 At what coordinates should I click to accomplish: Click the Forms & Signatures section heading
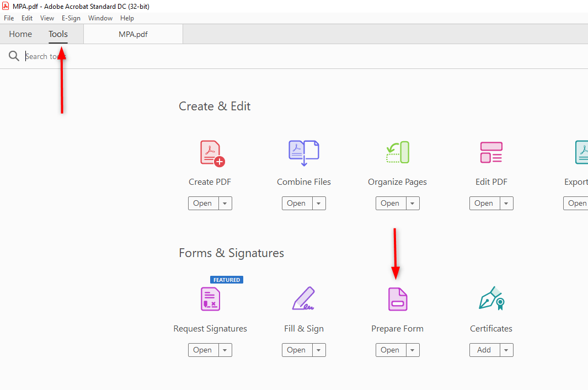[231, 253]
